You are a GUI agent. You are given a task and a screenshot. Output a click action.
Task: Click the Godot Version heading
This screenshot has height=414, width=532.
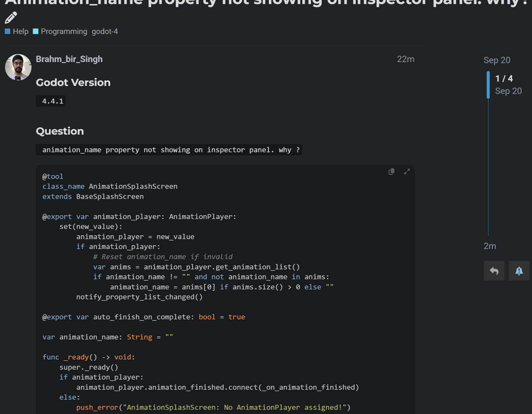[73, 82]
